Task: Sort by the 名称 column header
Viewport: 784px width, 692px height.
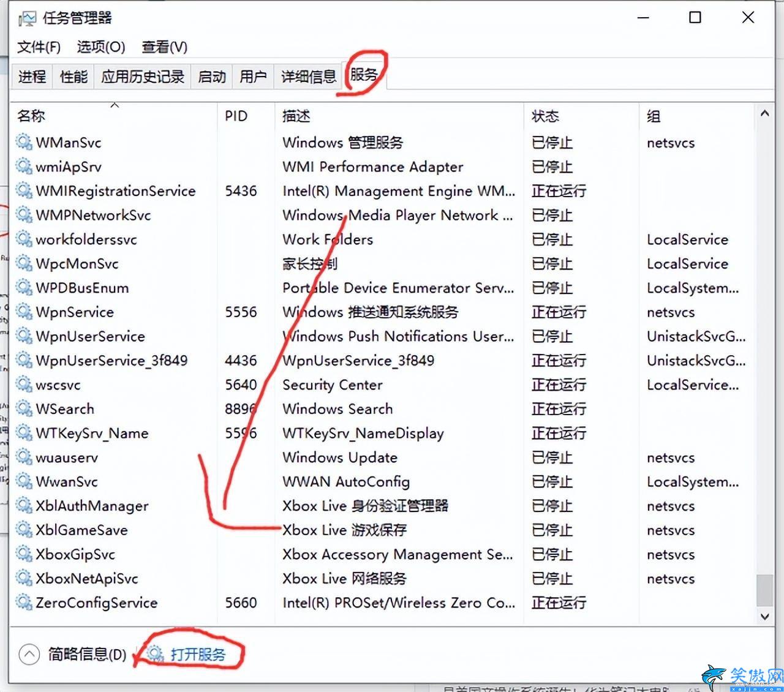Action: click(114, 116)
